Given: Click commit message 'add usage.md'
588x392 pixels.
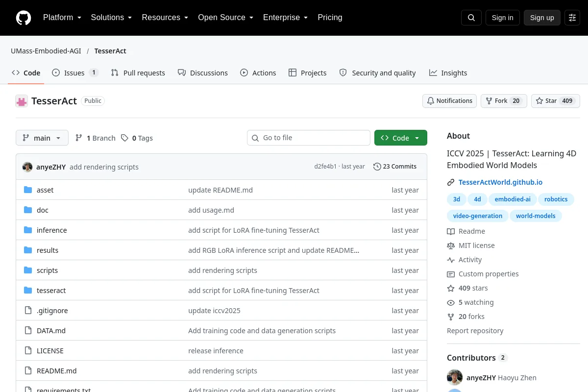Looking at the screenshot, I should tap(211, 210).
